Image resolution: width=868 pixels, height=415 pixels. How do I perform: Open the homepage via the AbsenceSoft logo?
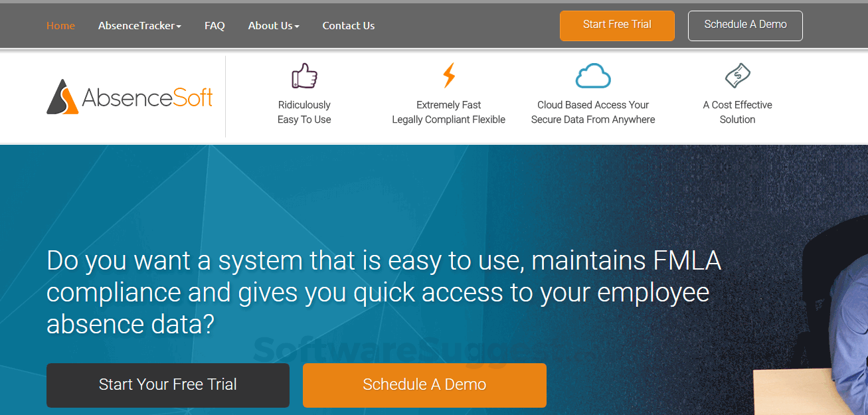[x=130, y=97]
